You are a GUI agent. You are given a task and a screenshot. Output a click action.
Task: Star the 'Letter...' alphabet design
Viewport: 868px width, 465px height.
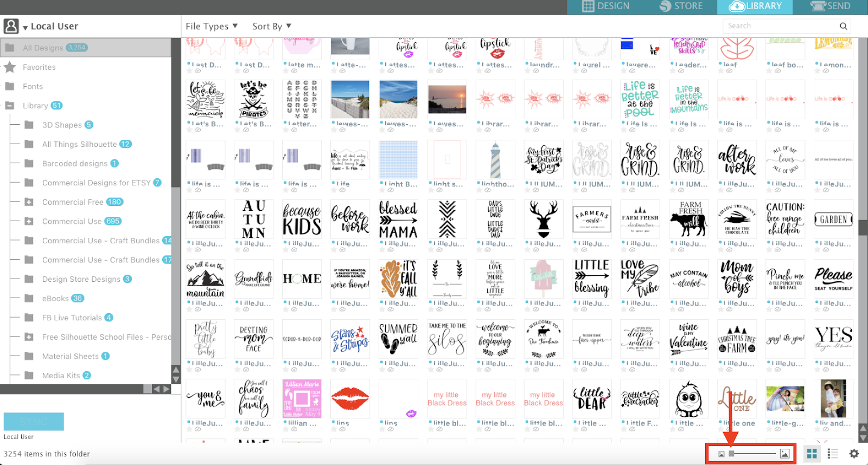pyautogui.click(x=286, y=131)
